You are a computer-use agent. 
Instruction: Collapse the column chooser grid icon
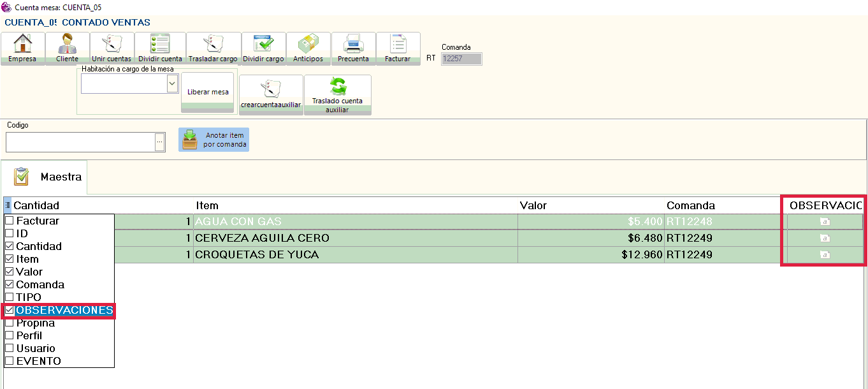coord(8,205)
